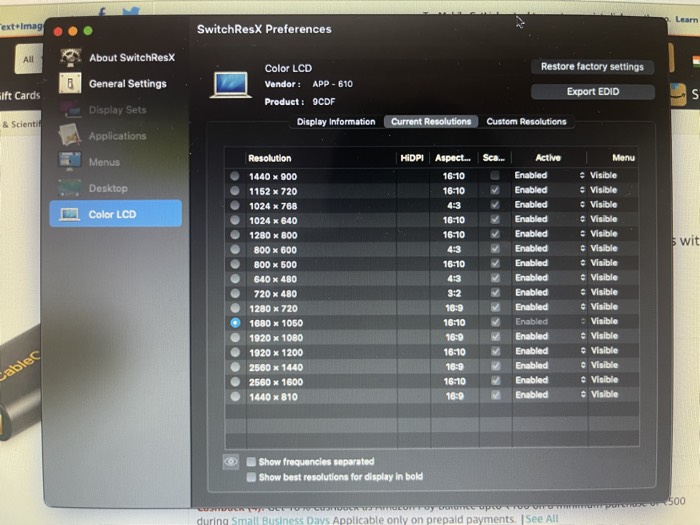
Task: Open Active dropdown for 640 × 480
Action: [549, 278]
